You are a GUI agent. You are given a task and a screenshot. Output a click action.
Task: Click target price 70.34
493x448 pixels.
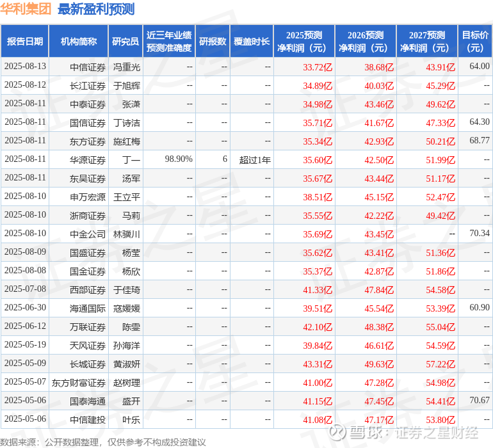480,233
